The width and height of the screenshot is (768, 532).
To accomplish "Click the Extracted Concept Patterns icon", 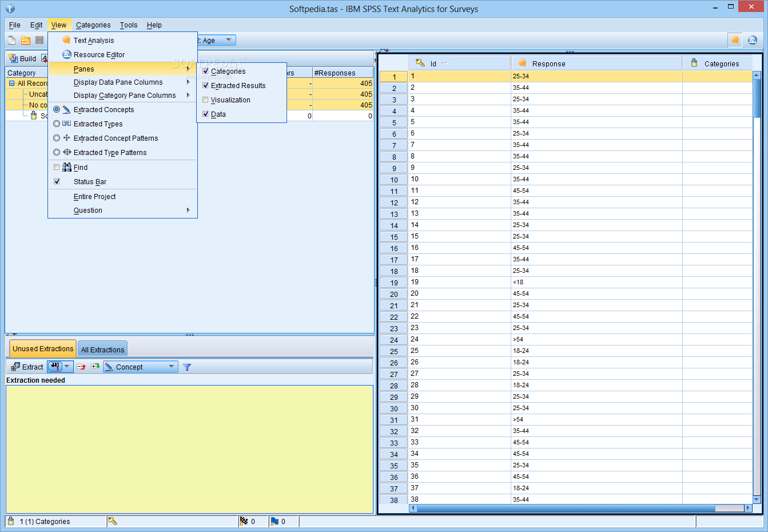I will click(67, 138).
